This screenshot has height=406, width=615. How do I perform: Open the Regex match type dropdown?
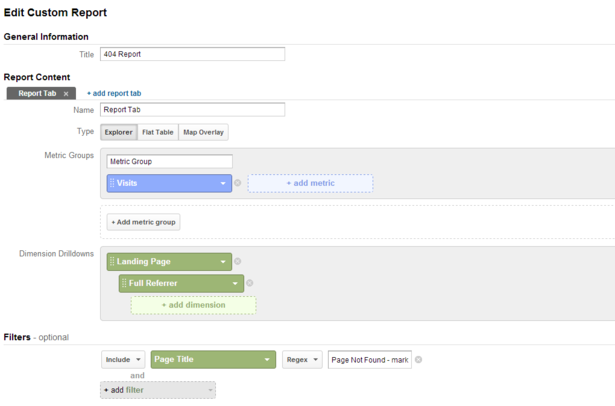click(301, 360)
